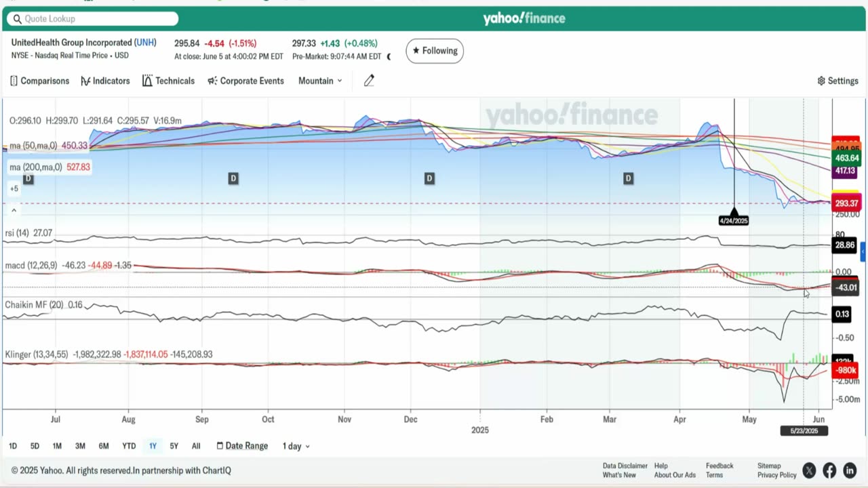This screenshot has width=868, height=488.
Task: Open the LinkedIn social icon
Action: (850, 470)
